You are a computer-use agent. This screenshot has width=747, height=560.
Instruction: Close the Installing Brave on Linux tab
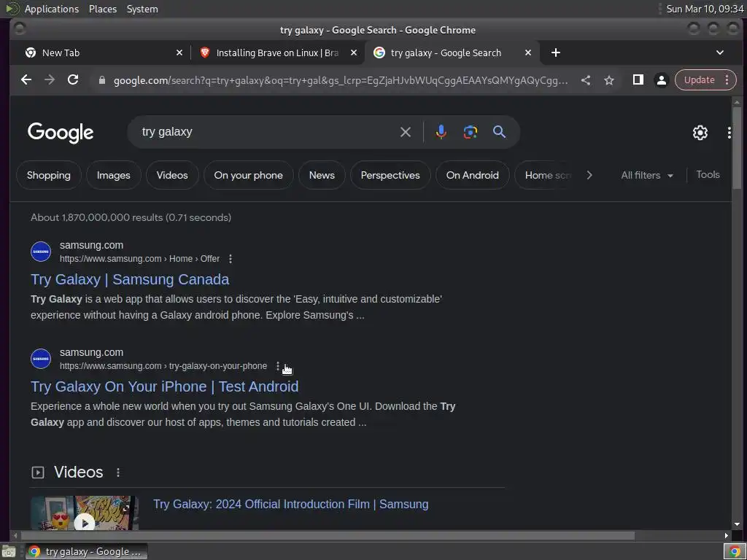coord(354,52)
